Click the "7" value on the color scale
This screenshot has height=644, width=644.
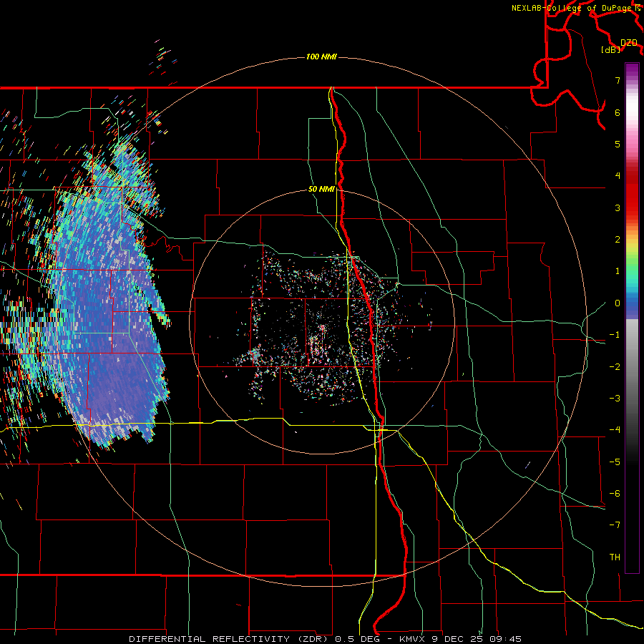(x=618, y=80)
